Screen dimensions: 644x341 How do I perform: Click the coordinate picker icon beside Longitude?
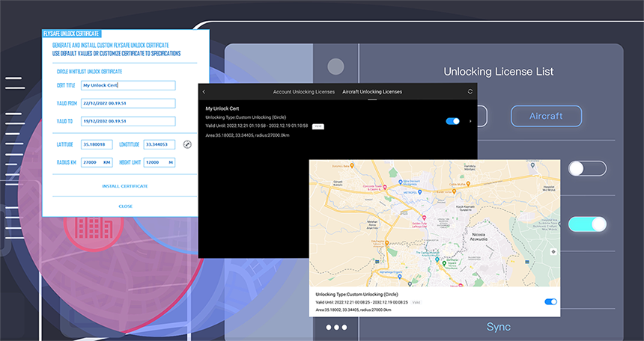tap(187, 144)
